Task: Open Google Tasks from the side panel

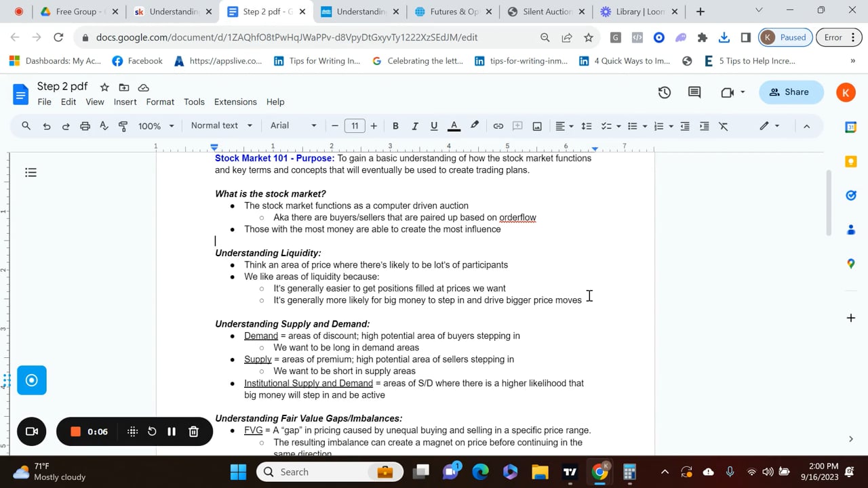Action: point(851,195)
